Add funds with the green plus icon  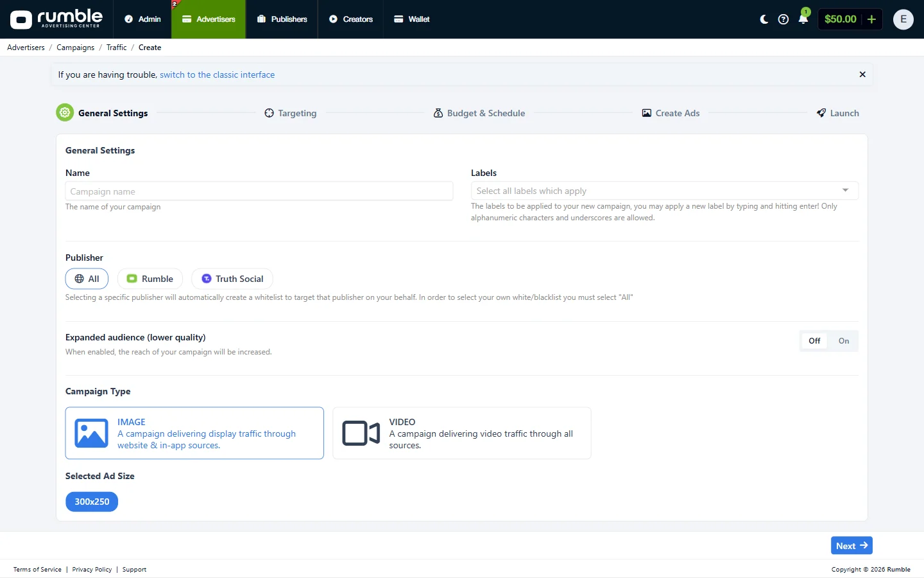click(871, 19)
